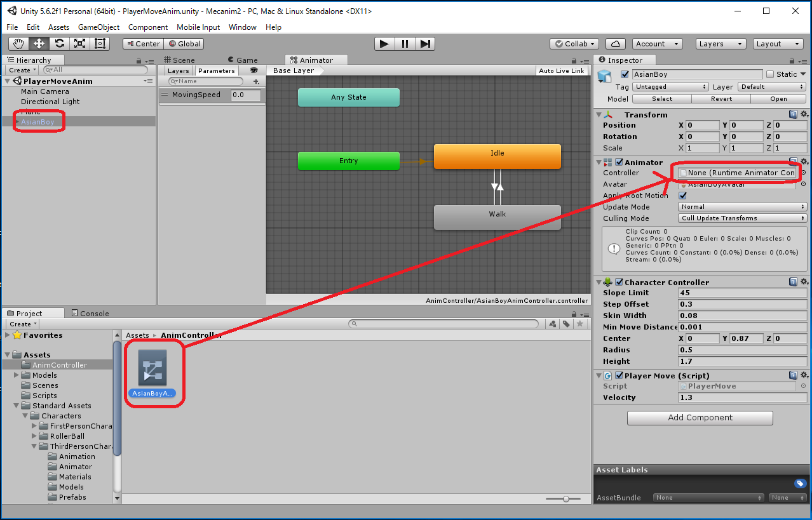Expand the Models folder in Project

point(17,375)
